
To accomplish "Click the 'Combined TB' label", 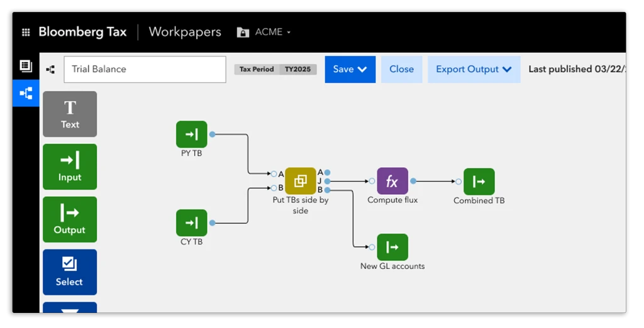I will point(479,200).
